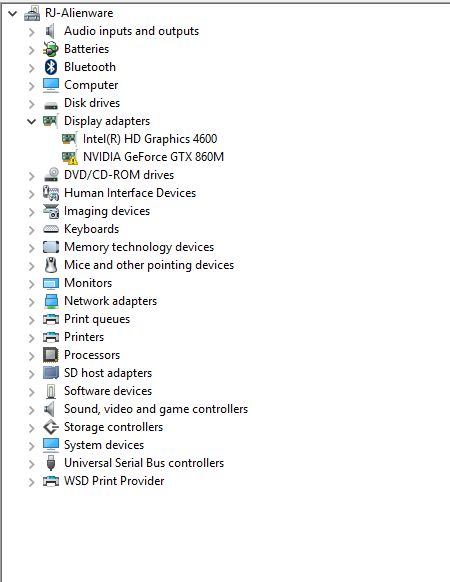This screenshot has width=450, height=582.
Task: Expand the Network adapters category
Action: 32,302
